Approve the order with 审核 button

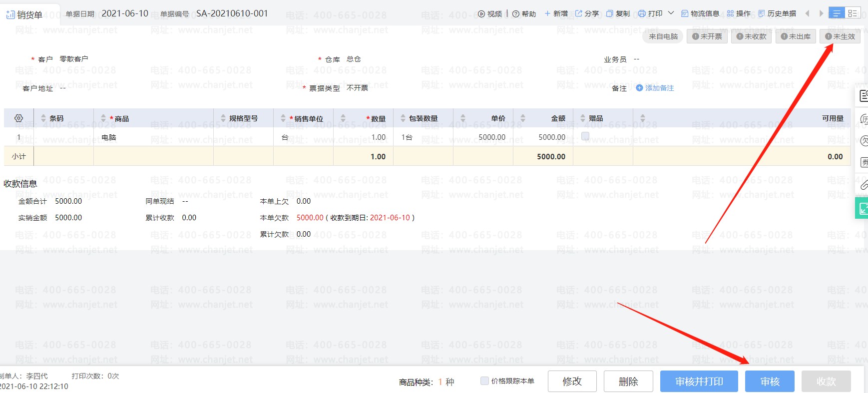tap(770, 382)
